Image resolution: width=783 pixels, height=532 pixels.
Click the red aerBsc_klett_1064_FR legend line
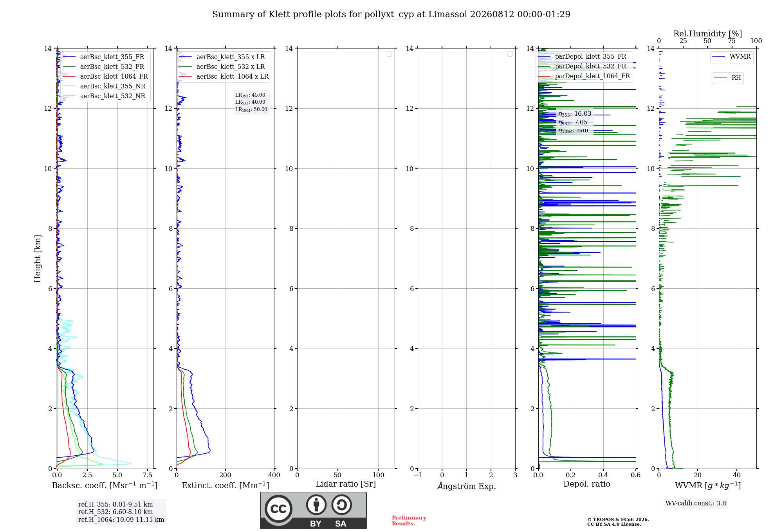[69, 77]
